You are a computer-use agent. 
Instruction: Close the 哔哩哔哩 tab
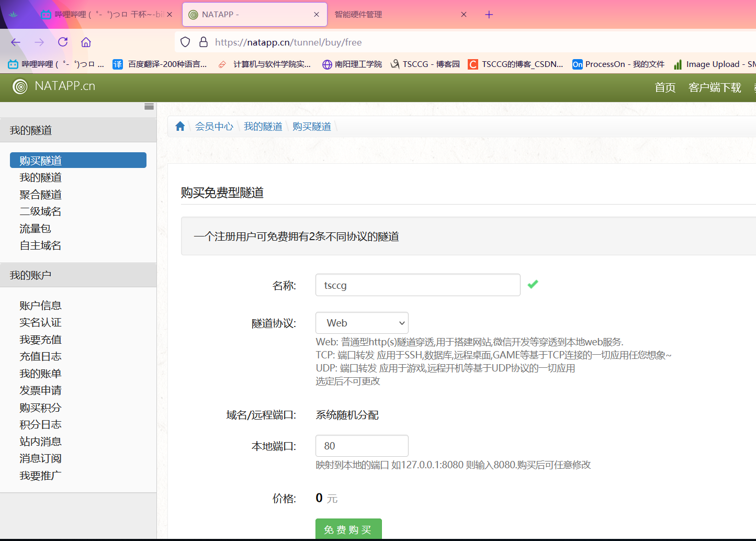click(x=170, y=15)
